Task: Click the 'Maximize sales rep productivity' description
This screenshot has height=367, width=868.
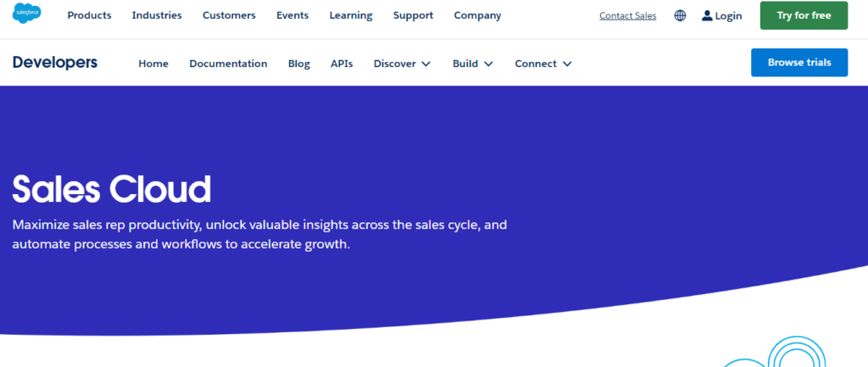Action: (259, 235)
